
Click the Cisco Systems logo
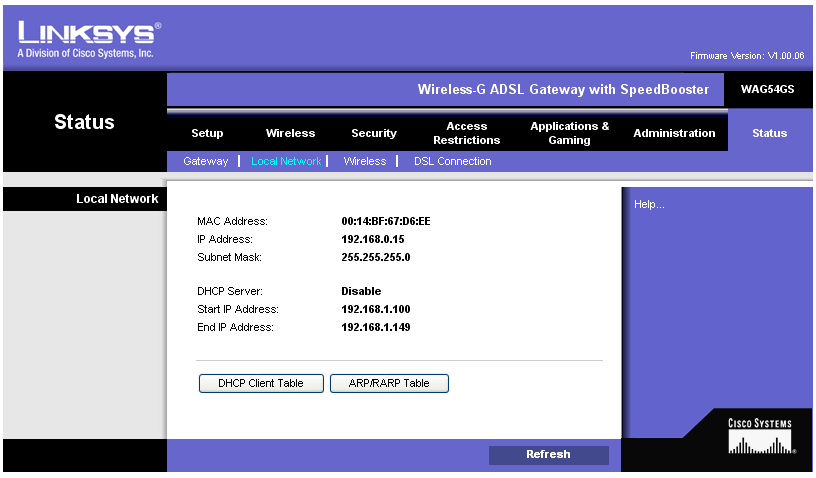pos(760,436)
